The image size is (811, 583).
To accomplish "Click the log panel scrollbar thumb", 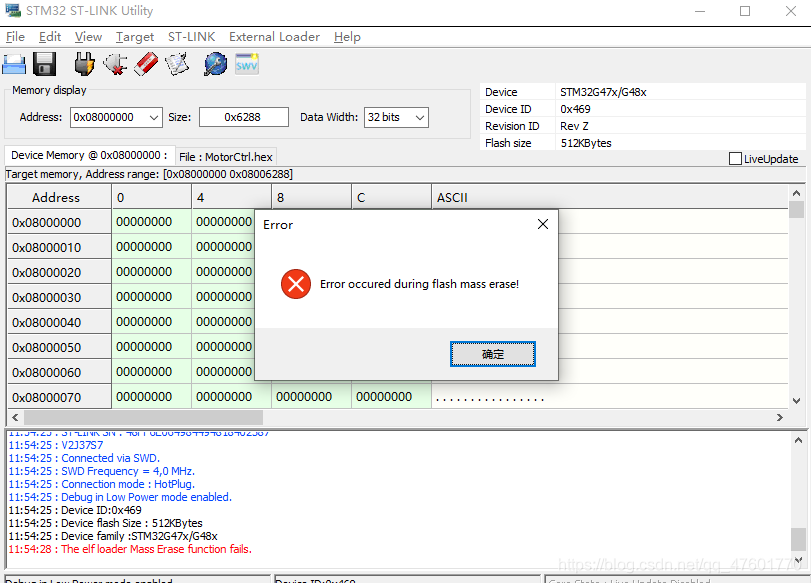I will tap(798, 540).
